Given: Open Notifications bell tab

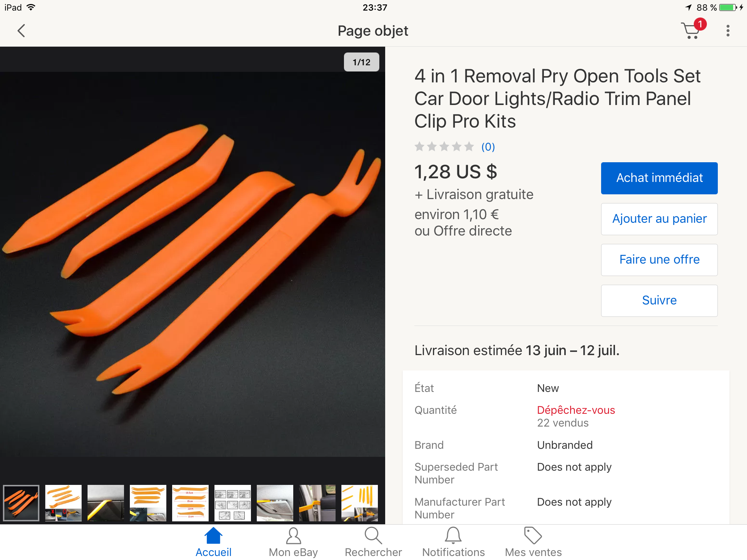Looking at the screenshot, I should point(453,542).
